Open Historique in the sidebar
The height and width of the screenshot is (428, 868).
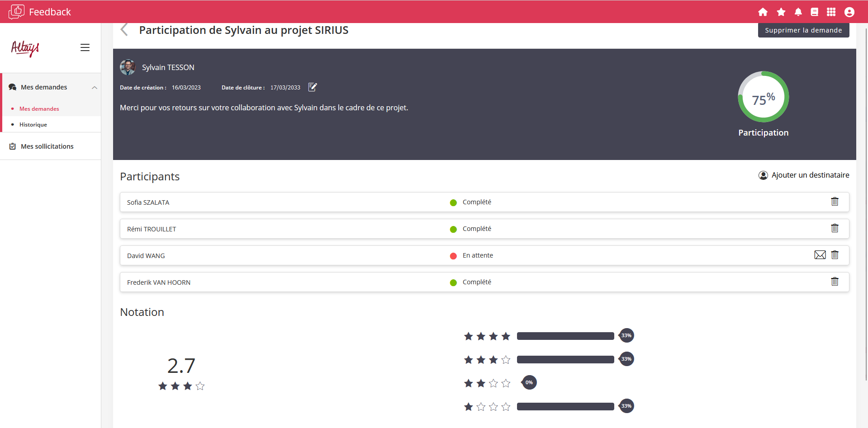[33, 125]
